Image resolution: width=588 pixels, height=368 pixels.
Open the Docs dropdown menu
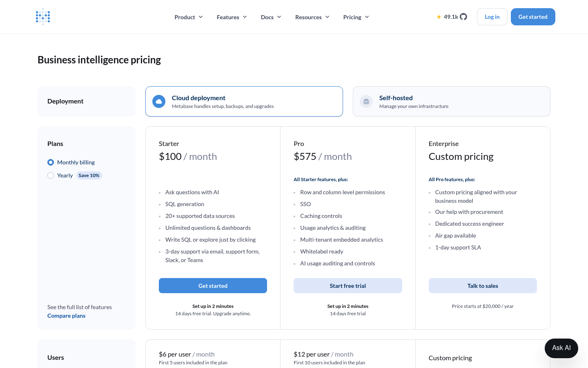click(x=271, y=17)
